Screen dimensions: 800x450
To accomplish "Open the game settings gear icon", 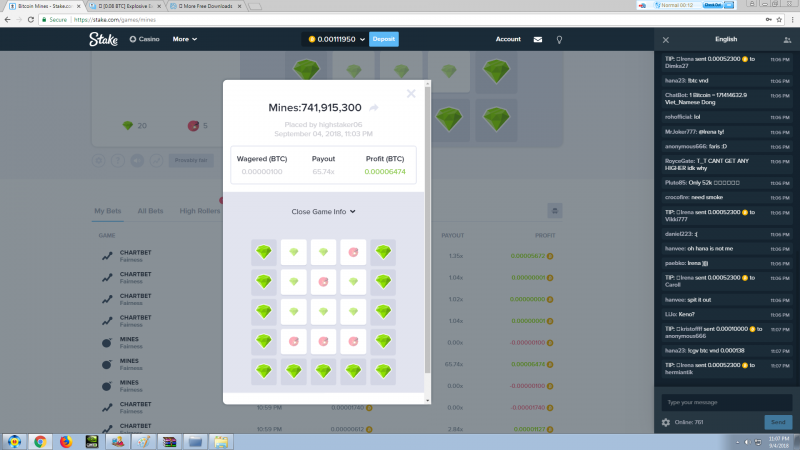I will pyautogui.click(x=99, y=160).
